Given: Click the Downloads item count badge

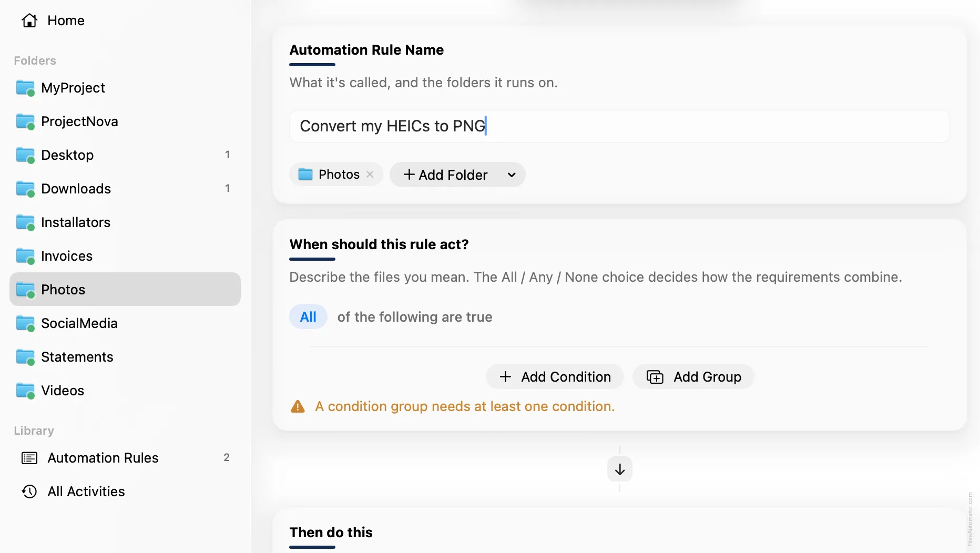Looking at the screenshot, I should (x=227, y=188).
